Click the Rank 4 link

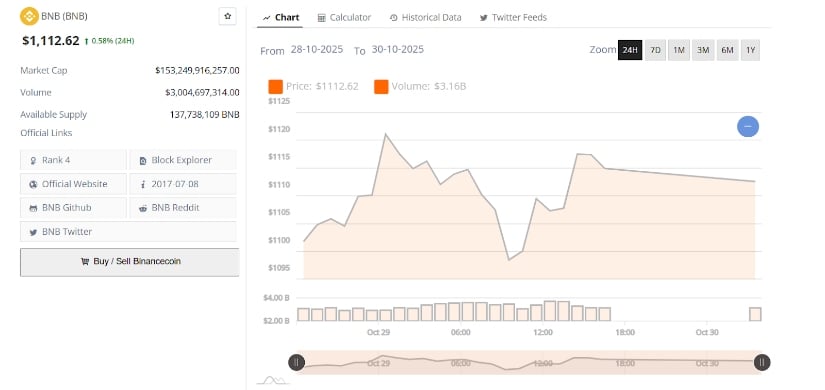pyautogui.click(x=73, y=160)
